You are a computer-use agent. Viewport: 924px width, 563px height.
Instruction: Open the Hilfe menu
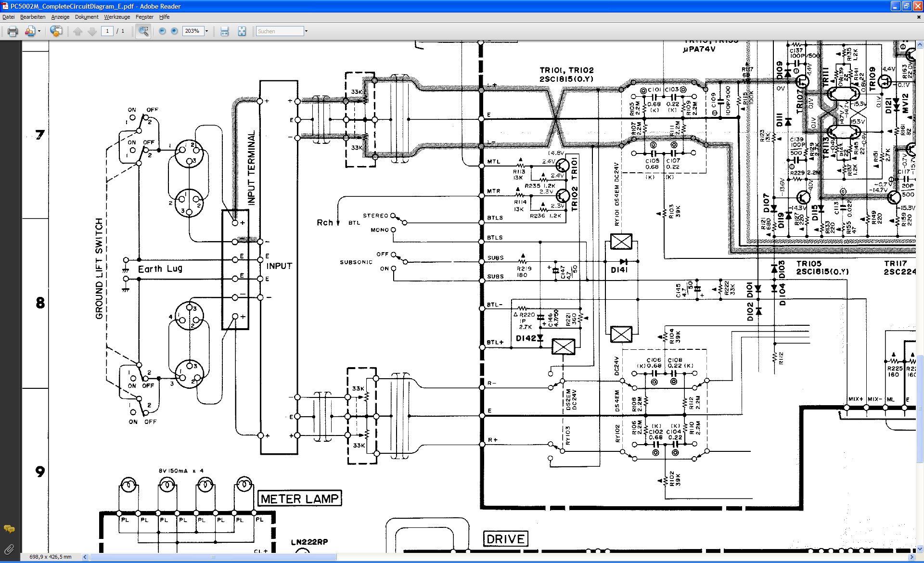164,17
